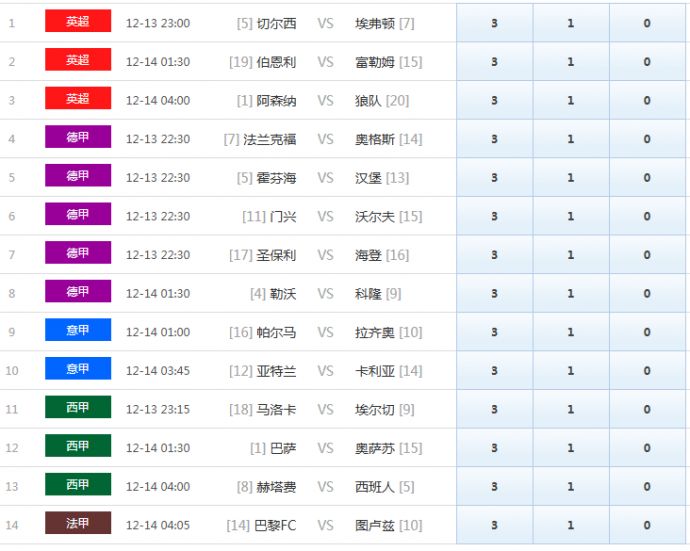Click the 12-14 04:05 match time cell
Screen dimensions: 690x551
point(158,525)
